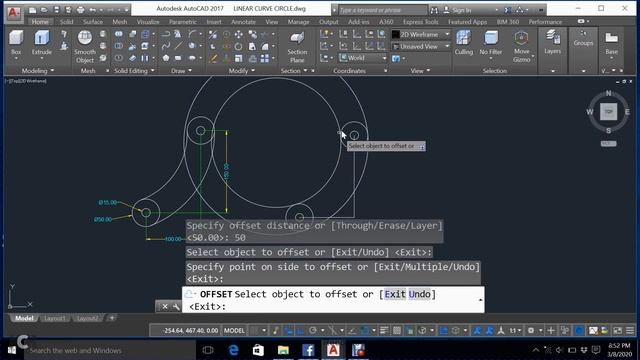
Task: Open File Explorer from the taskbar
Action: pyautogui.click(x=283, y=350)
